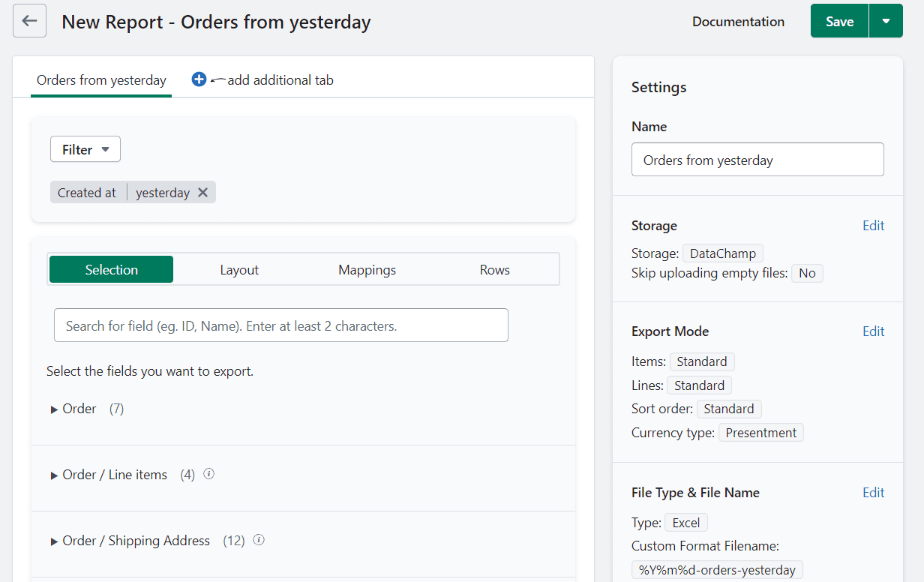924x582 pixels.
Task: Switch to the Layout tab
Action: click(x=239, y=269)
